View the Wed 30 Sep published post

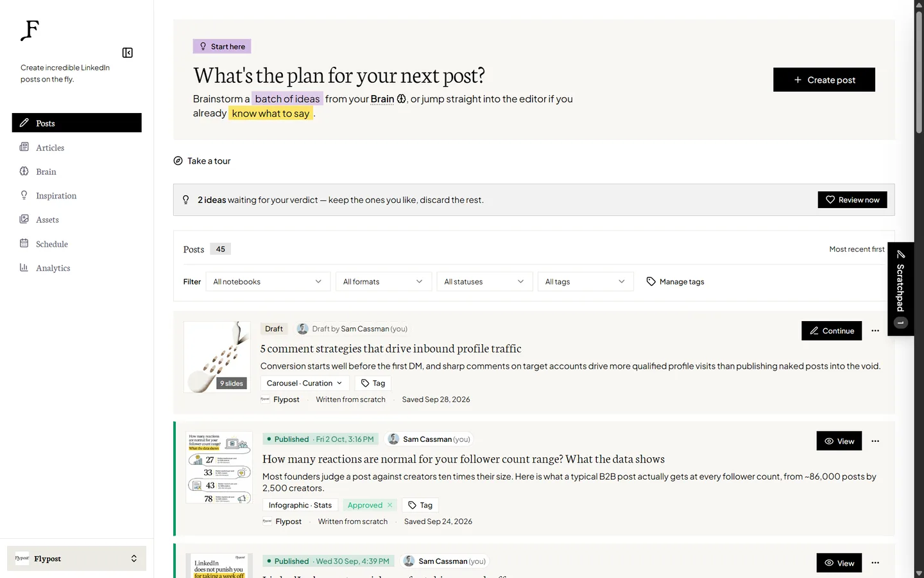[x=839, y=563]
